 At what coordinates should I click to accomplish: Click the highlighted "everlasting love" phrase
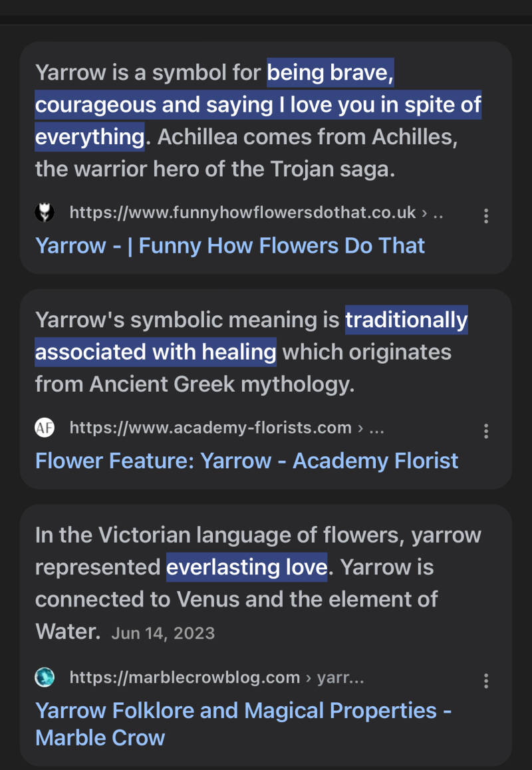pyautogui.click(x=246, y=567)
